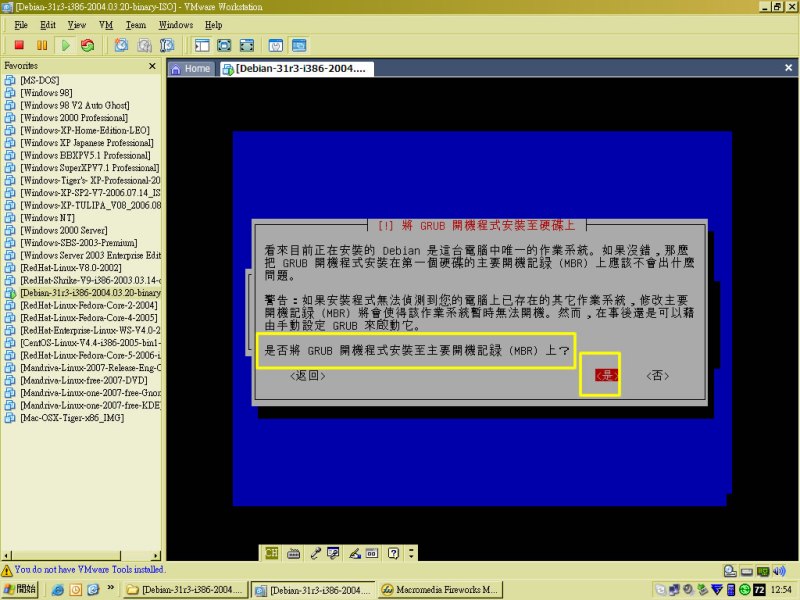
Task: Click the red Power Off toolbar button
Action: pyautogui.click(x=19, y=45)
